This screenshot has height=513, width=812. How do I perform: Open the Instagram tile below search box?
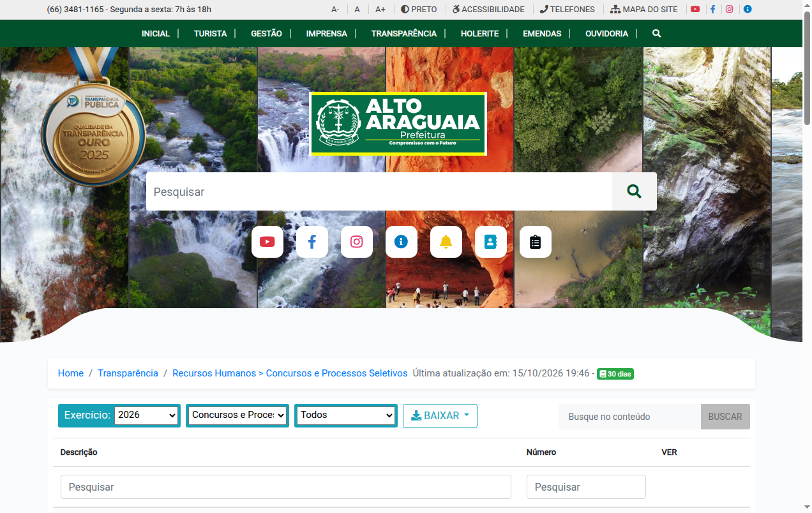[x=357, y=242]
